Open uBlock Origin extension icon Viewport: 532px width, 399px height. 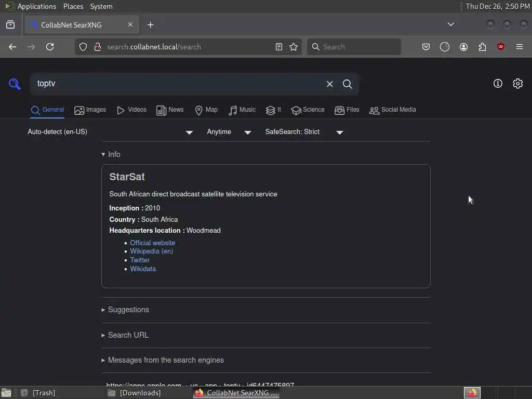coord(501,47)
